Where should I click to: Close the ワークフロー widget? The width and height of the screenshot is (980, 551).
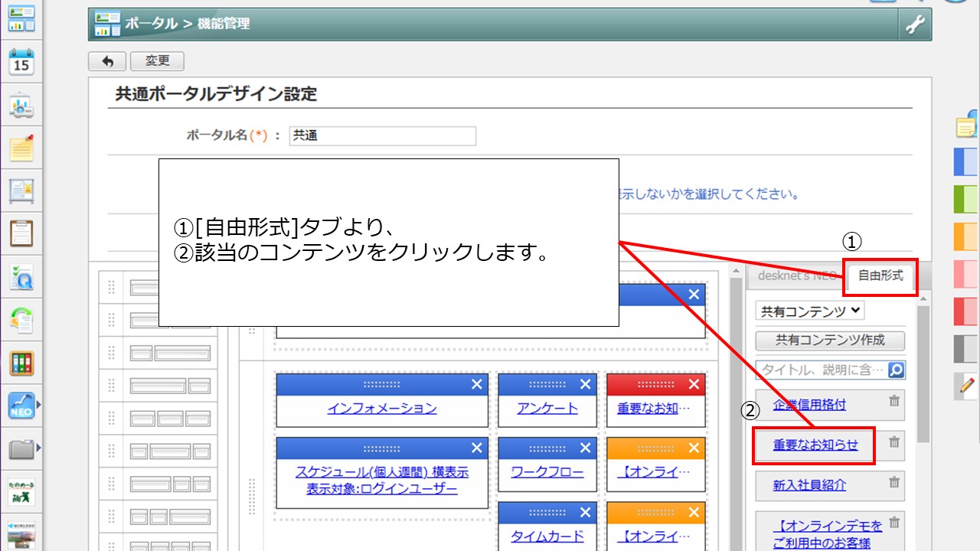pyautogui.click(x=586, y=448)
